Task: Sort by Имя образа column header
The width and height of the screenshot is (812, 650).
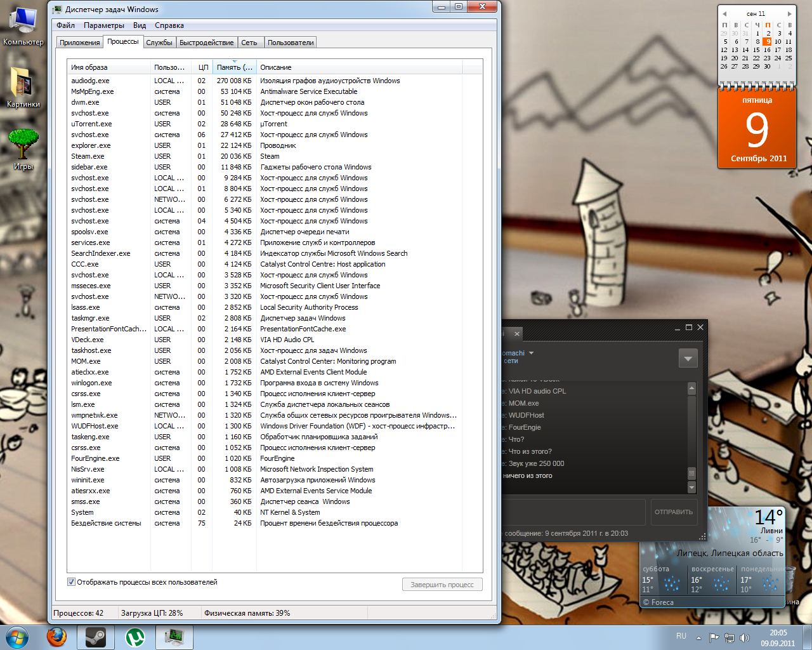Action: pyautogui.click(x=108, y=67)
